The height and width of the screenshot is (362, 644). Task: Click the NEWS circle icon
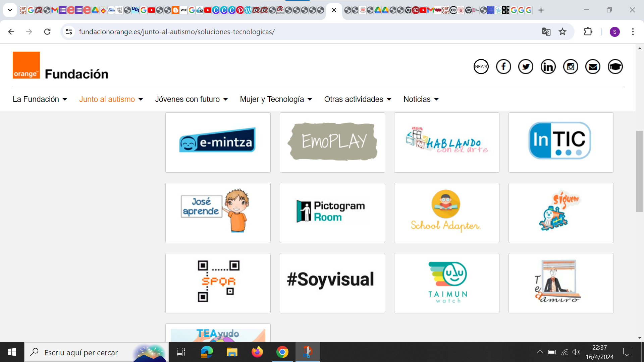click(x=481, y=67)
